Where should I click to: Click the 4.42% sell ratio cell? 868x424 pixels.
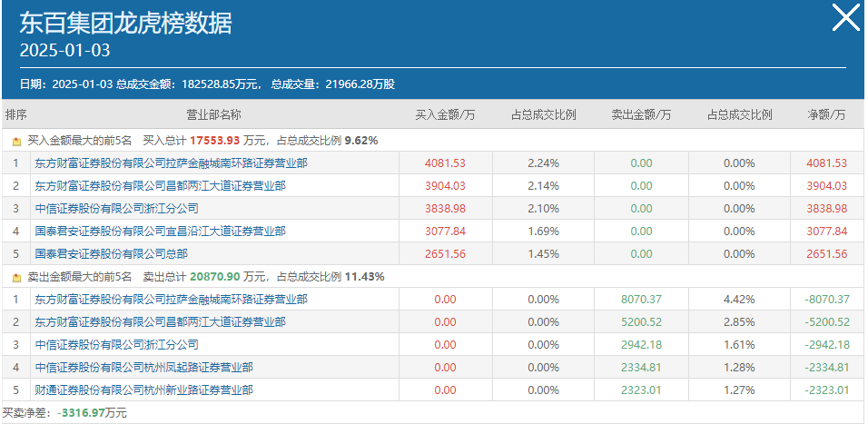(x=739, y=300)
